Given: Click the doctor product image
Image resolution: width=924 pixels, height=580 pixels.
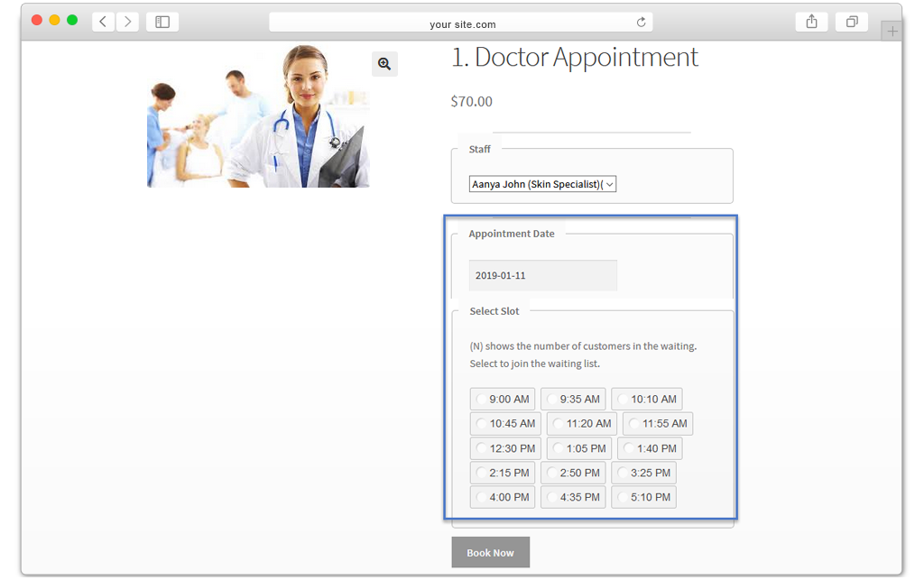Looking at the screenshot, I should 258,115.
